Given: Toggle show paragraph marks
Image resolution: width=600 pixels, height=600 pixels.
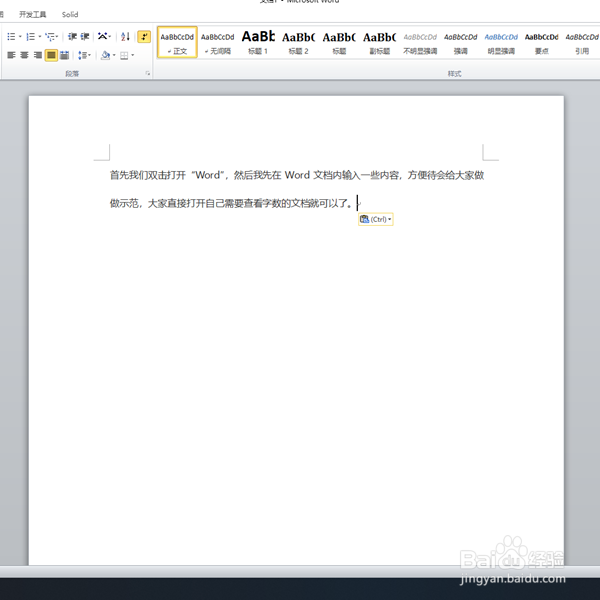Looking at the screenshot, I should (144, 36).
